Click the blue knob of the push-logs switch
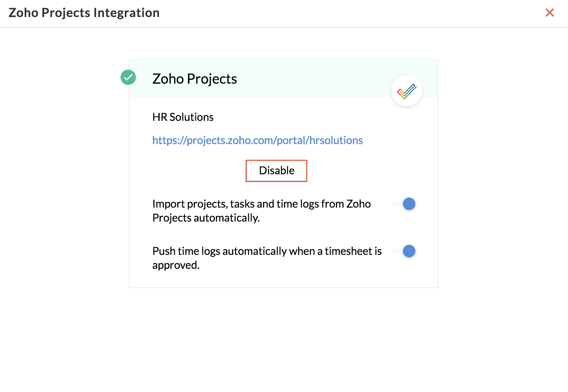Screen dimensions: 568x392 409,251
